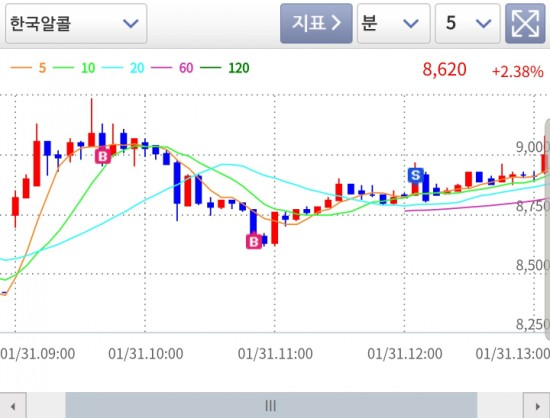Click the 8,500 price axis label

(532, 265)
